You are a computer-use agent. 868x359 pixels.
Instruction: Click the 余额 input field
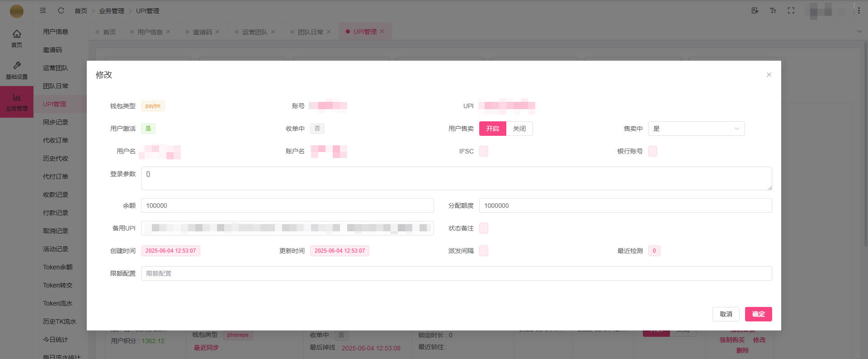[287, 206]
